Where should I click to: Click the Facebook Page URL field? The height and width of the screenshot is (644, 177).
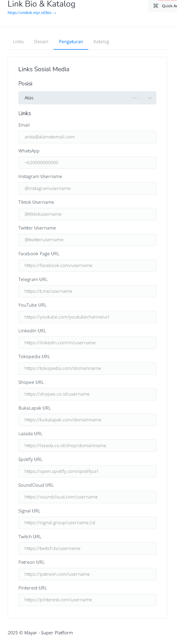pyautogui.click(x=87, y=266)
